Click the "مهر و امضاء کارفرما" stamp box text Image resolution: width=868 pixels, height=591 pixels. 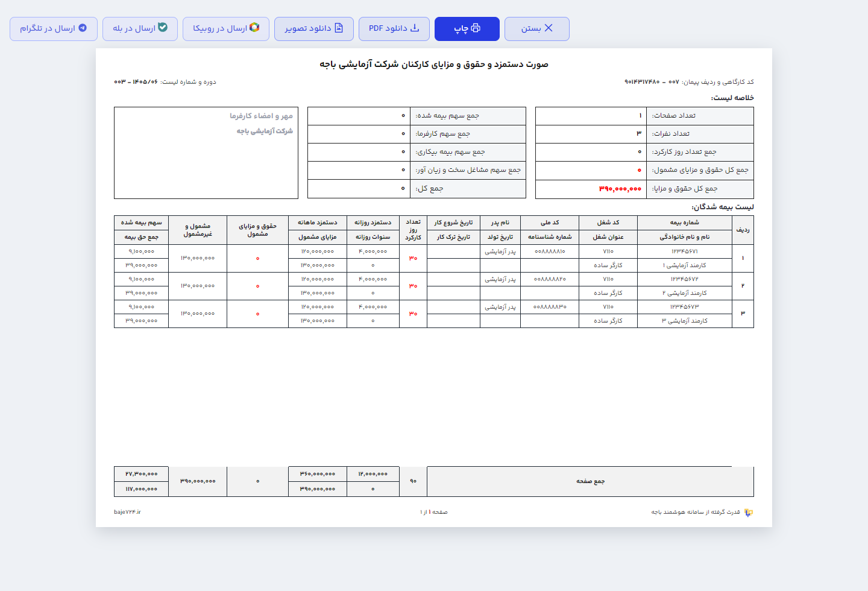click(261, 116)
